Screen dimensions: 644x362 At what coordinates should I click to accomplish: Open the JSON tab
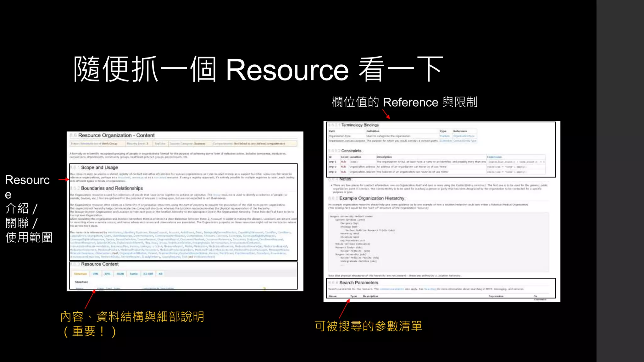point(120,274)
